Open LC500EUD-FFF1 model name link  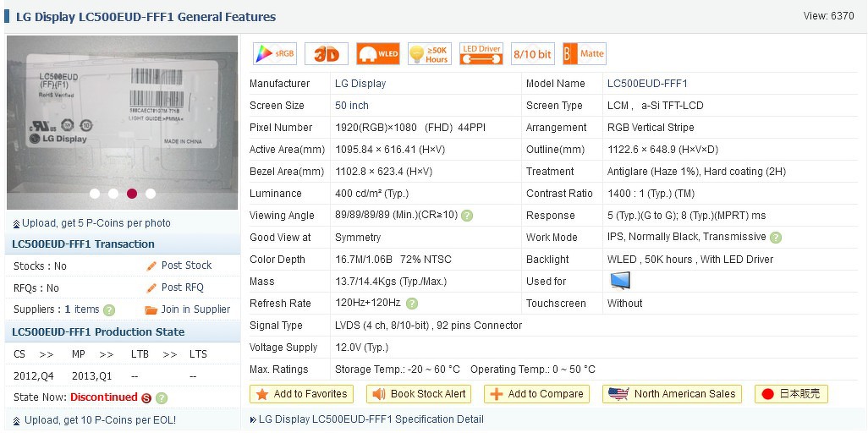(647, 84)
